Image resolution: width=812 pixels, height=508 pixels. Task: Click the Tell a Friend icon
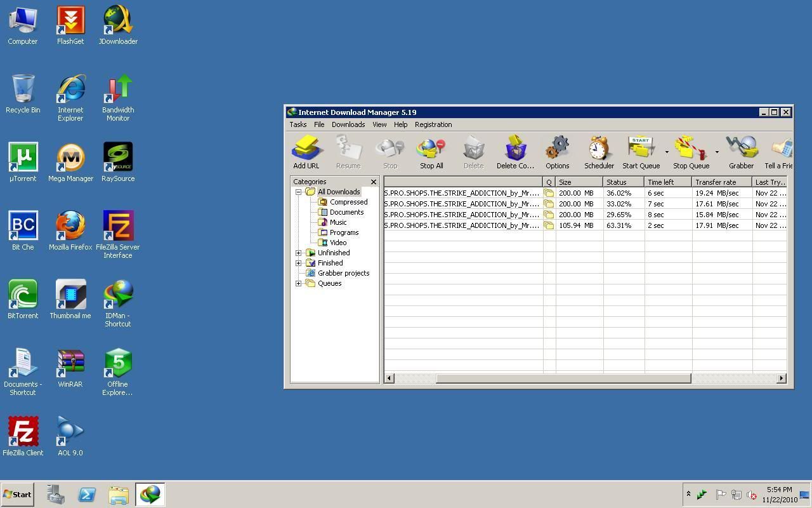[x=779, y=152]
